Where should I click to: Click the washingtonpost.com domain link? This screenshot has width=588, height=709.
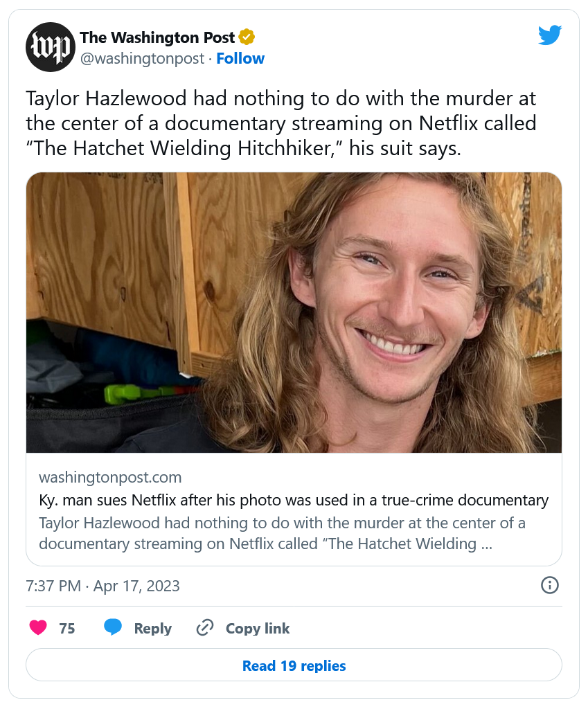click(110, 477)
